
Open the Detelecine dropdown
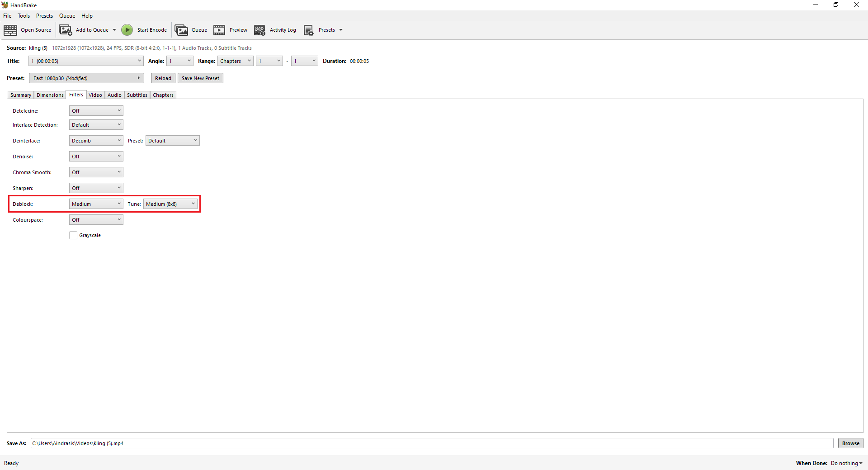[x=96, y=111]
